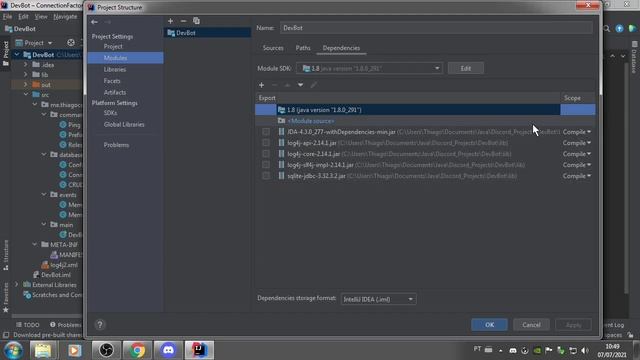Open the Module SDK dropdown
The image size is (640, 360).
[x=369, y=68]
